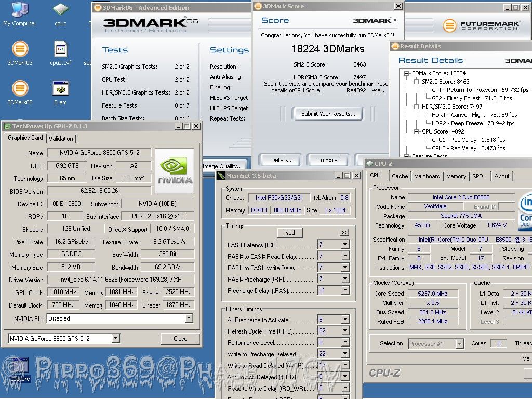Open the NVIDIA SLI dropdown
Viewport: 532px width, 399px height.
(189, 318)
